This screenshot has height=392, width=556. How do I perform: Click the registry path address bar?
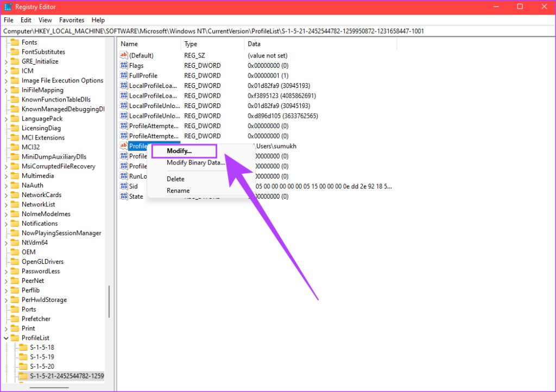(277, 31)
